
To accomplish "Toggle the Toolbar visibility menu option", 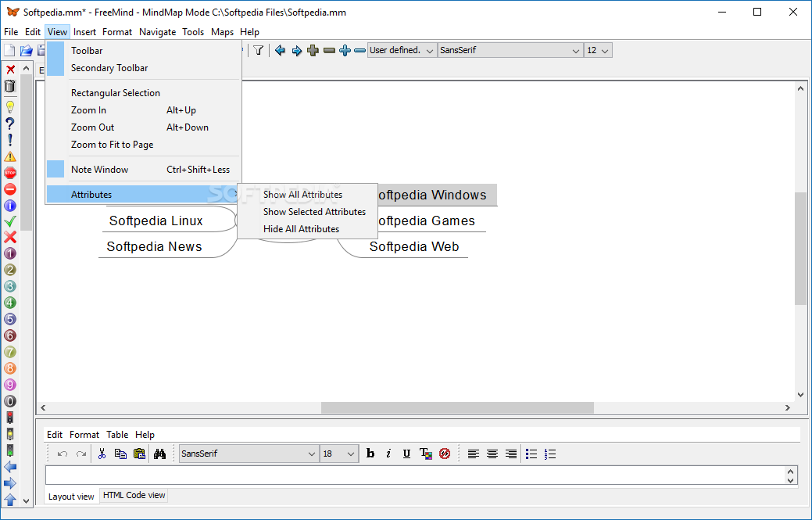I will click(x=143, y=51).
